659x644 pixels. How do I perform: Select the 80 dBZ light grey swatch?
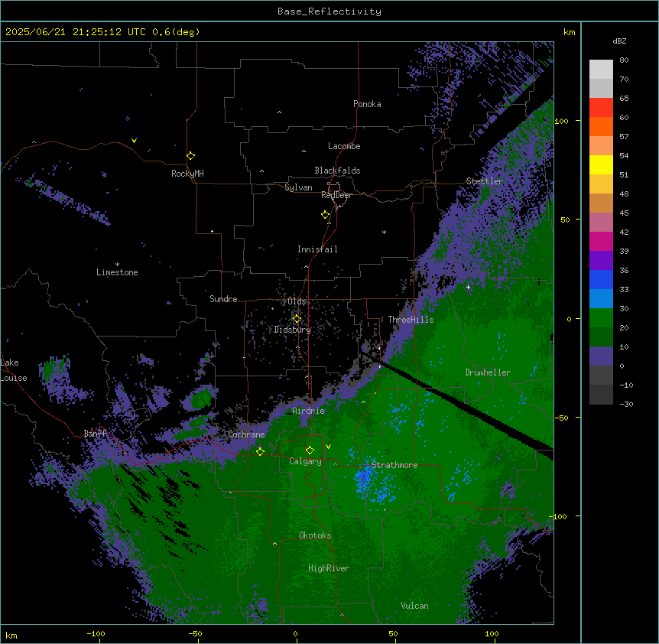click(x=601, y=70)
